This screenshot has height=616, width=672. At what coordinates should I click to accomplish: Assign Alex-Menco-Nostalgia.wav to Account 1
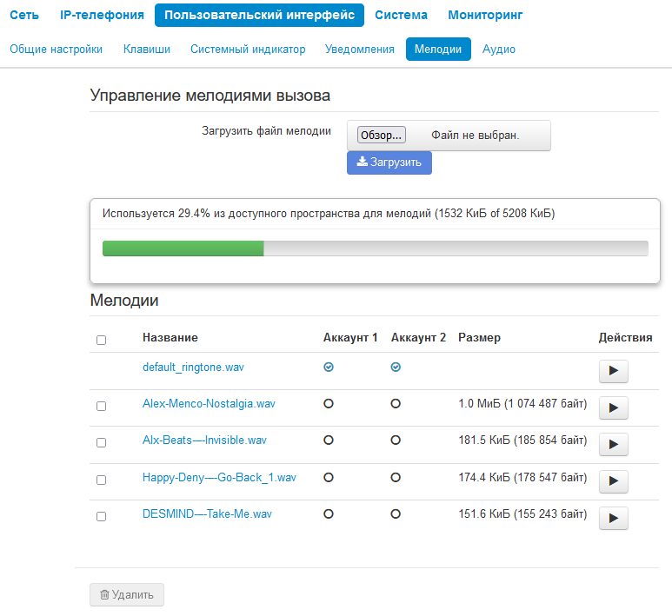coord(329,403)
